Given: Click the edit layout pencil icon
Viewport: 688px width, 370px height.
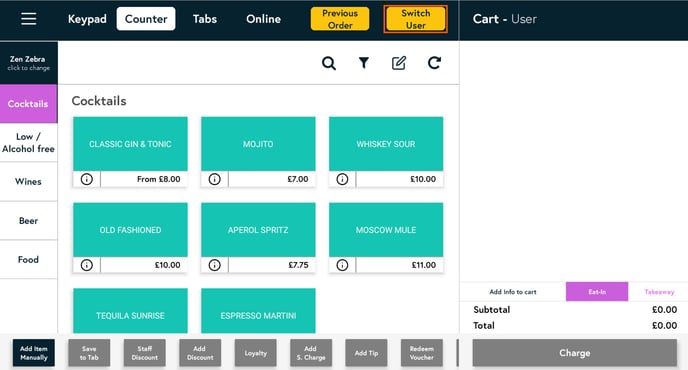Looking at the screenshot, I should pos(399,63).
